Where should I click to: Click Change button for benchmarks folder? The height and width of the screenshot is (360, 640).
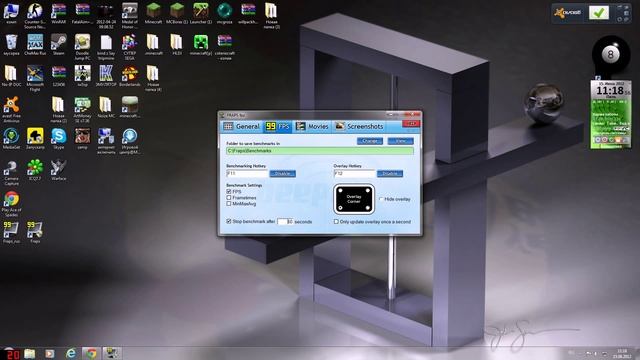point(370,141)
